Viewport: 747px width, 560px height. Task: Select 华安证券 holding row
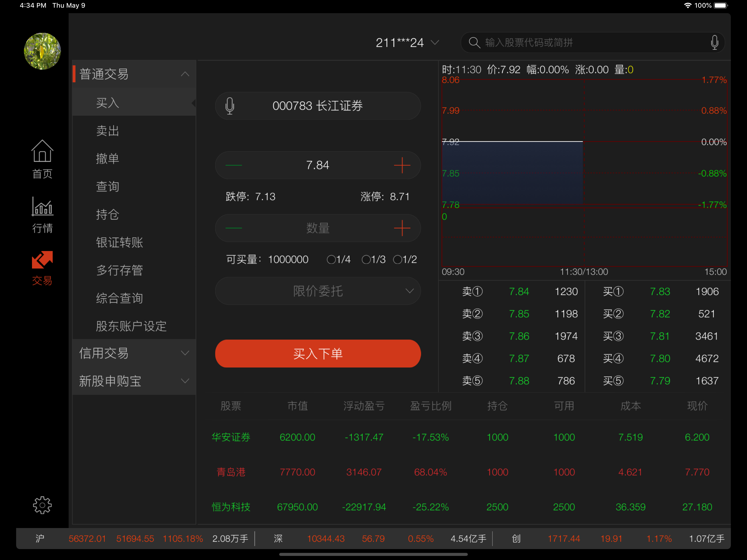click(x=464, y=437)
